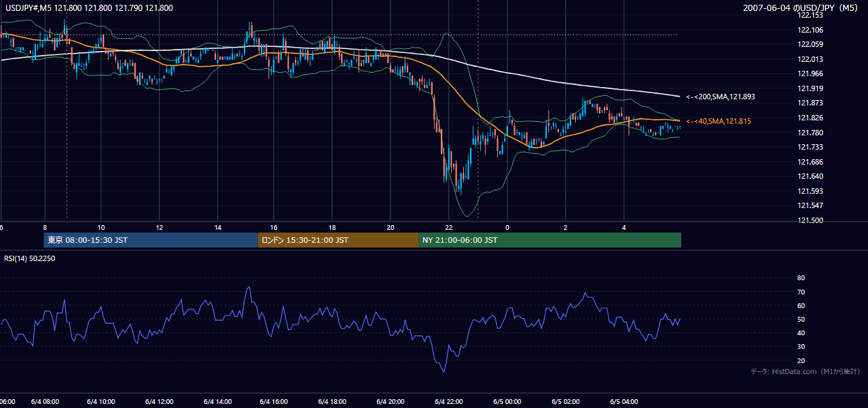Screen dimensions: 868x408
Task: Select the 200 SMA 121.893 label
Action: point(721,97)
